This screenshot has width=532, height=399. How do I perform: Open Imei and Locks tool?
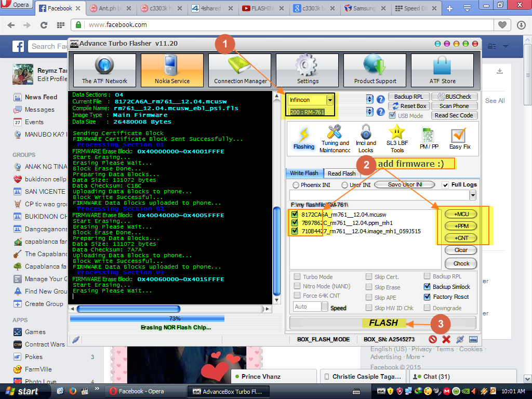366,139
